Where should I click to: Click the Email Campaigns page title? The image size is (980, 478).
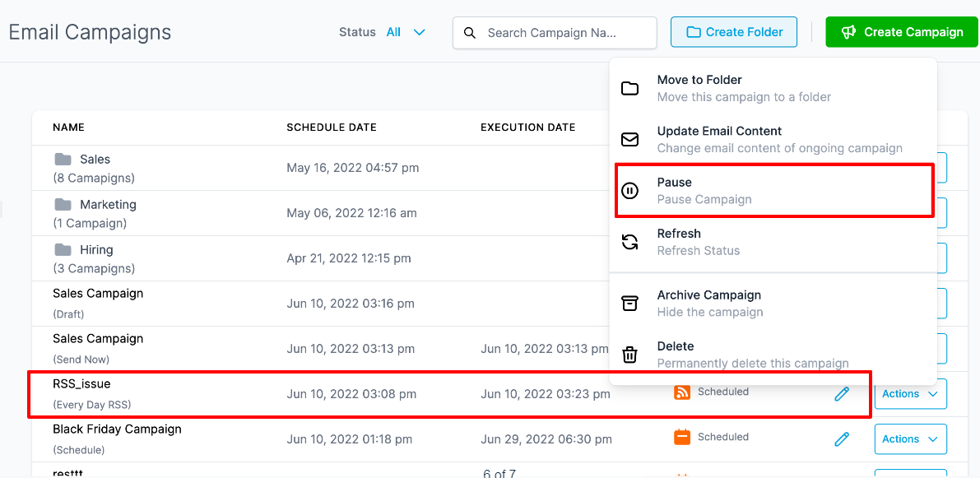(x=90, y=32)
